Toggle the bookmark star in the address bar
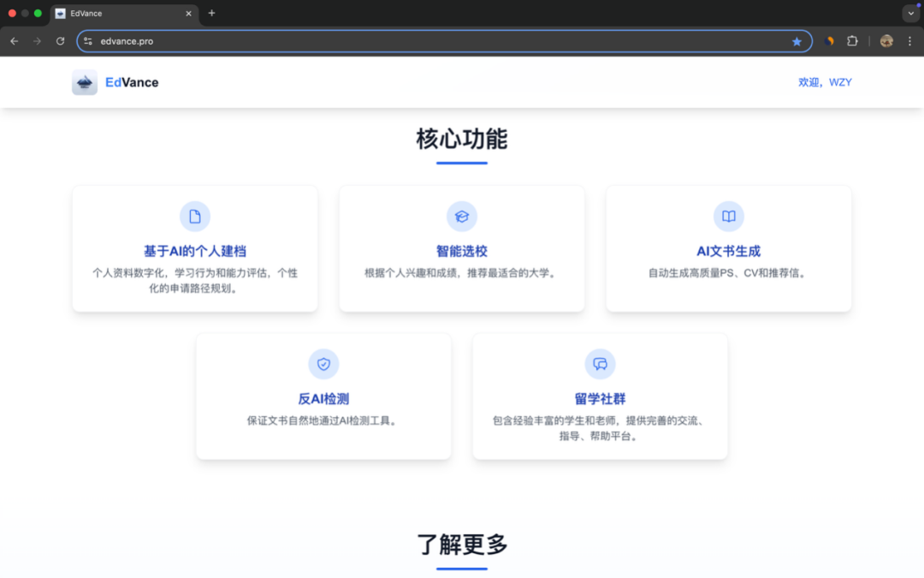 [797, 40]
